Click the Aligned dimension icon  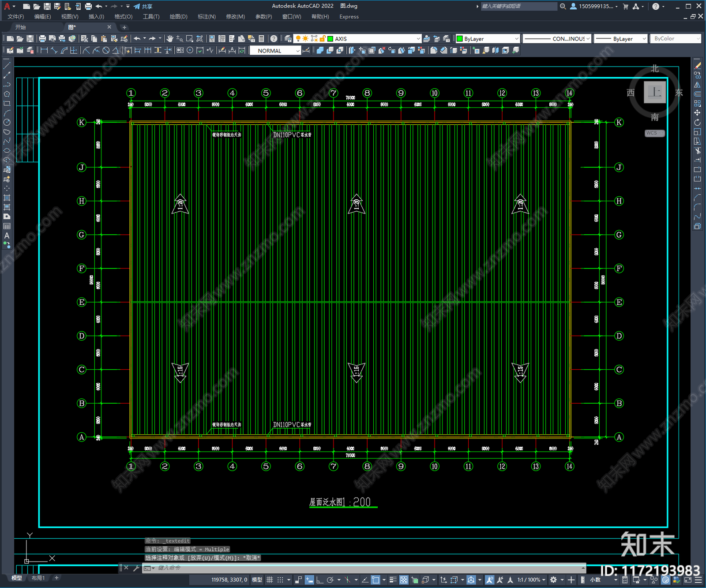54,50
